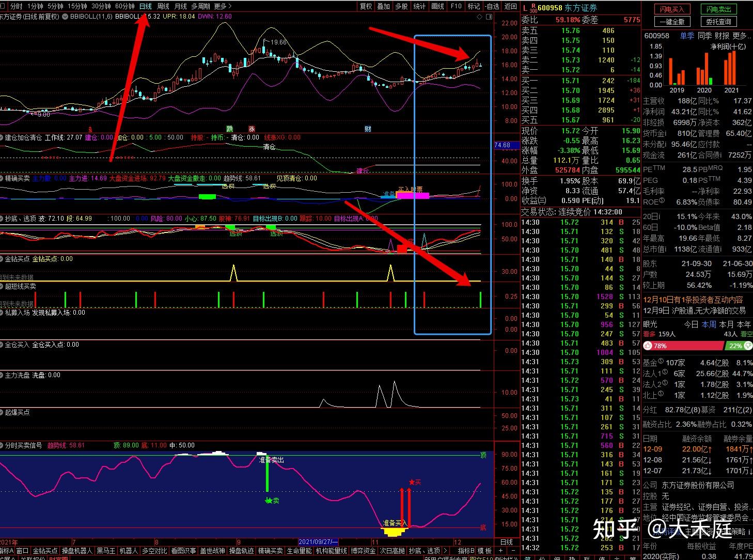Click the panel layout icon near diamond
This screenshot has height=560, width=753.
(x=489, y=17)
